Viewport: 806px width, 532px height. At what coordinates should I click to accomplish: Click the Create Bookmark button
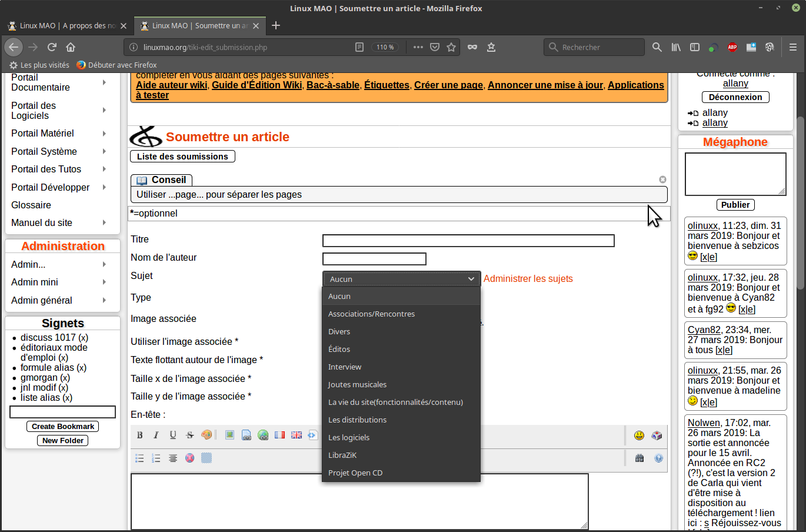(x=63, y=427)
